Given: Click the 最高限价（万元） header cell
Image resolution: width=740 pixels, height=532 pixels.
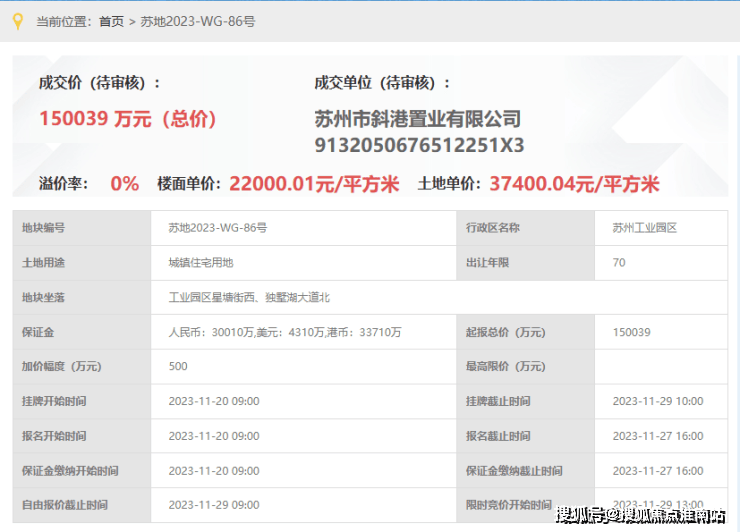Looking at the screenshot, I should [x=525, y=367].
